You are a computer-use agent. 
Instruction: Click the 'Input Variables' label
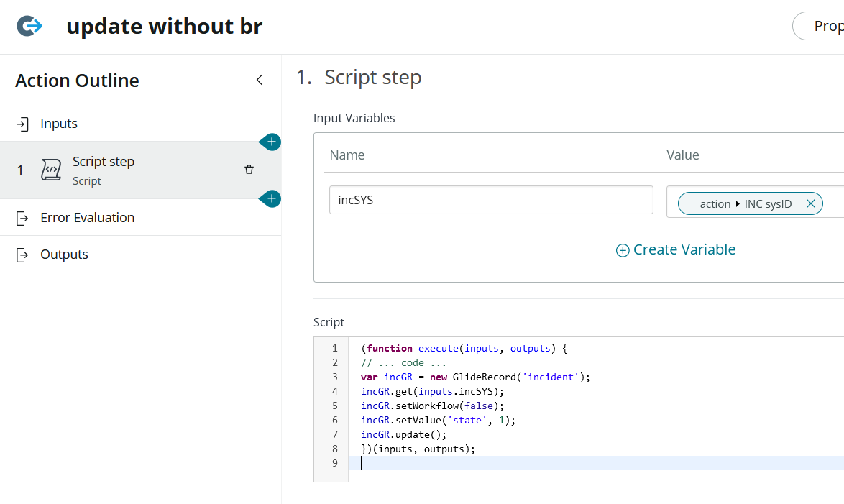click(354, 118)
